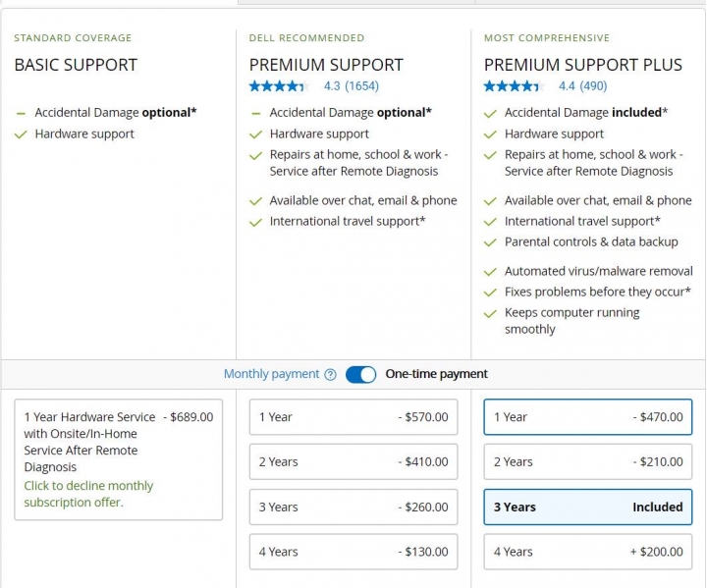707x588 pixels.
Task: Open the 4.3 (1654) reviews link
Action: click(x=352, y=86)
